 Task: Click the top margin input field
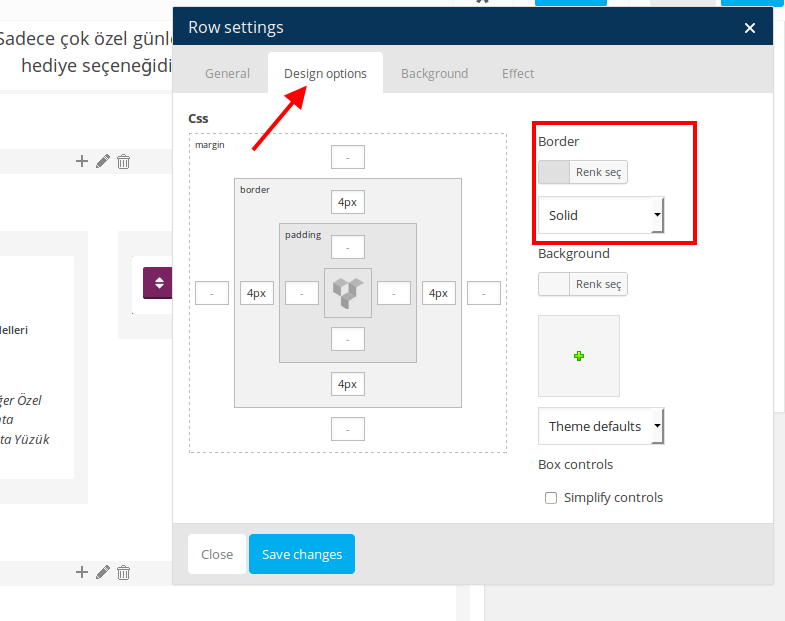click(348, 157)
